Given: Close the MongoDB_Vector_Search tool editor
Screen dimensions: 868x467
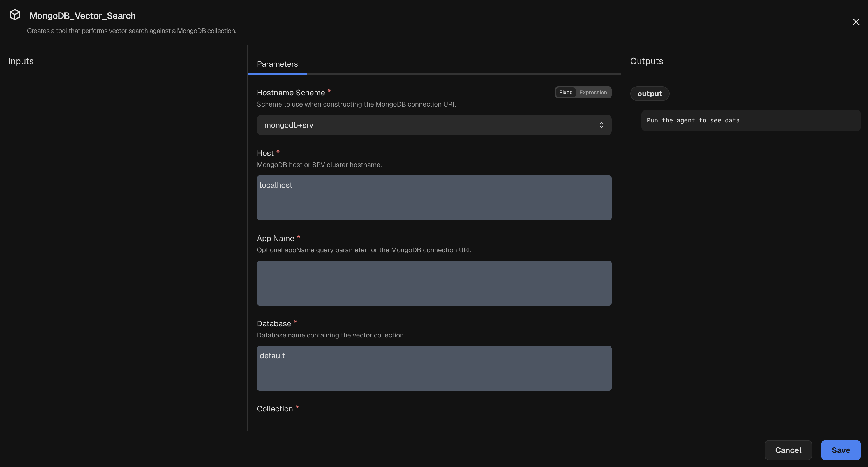Looking at the screenshot, I should pos(856,22).
